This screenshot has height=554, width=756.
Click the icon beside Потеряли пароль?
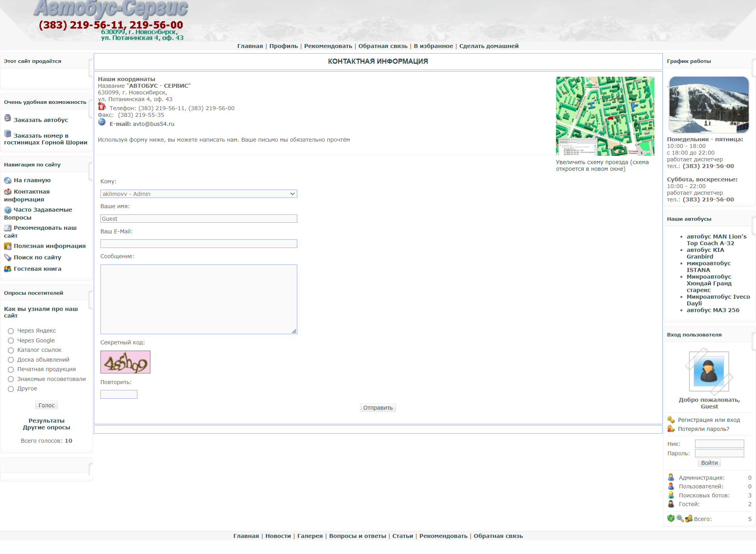(x=671, y=428)
